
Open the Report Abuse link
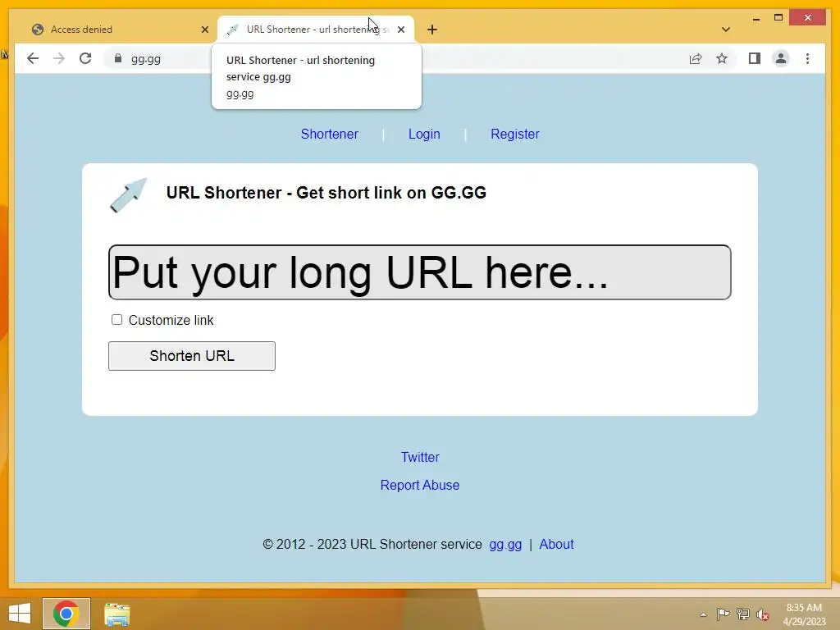pos(420,485)
